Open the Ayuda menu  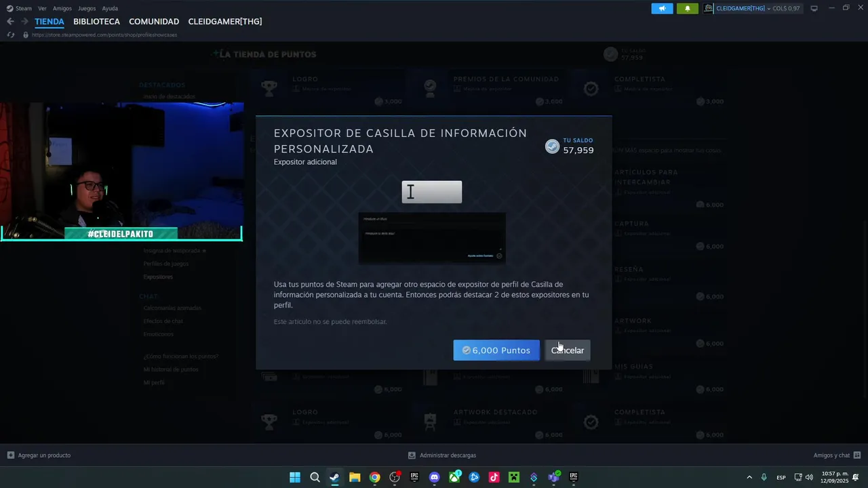pyautogui.click(x=110, y=8)
